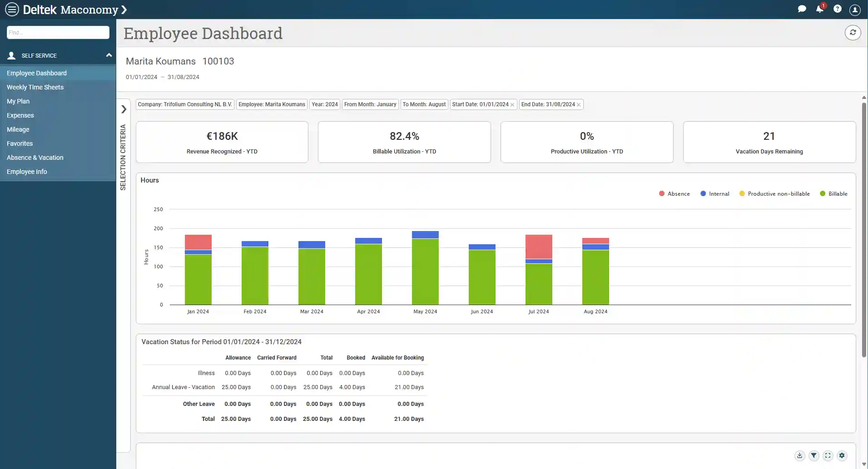This screenshot has width=868, height=469.
Task: Open the user profile icon
Action: click(855, 10)
